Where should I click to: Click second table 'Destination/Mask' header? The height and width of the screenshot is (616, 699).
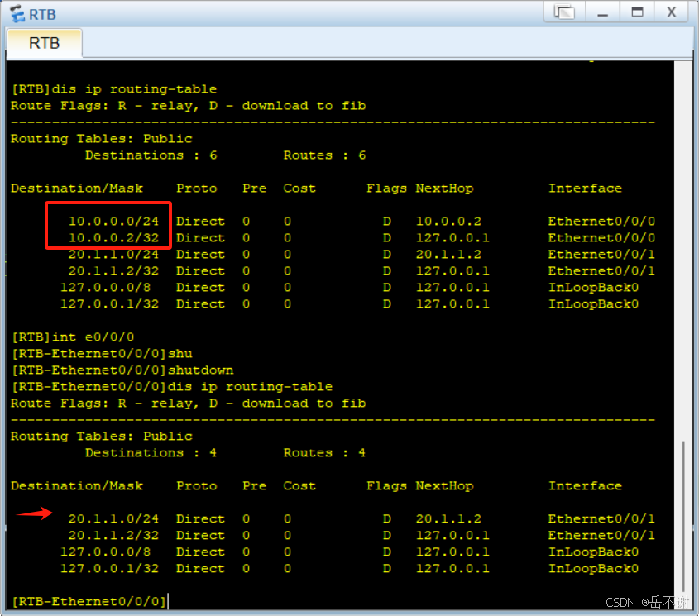(x=77, y=486)
